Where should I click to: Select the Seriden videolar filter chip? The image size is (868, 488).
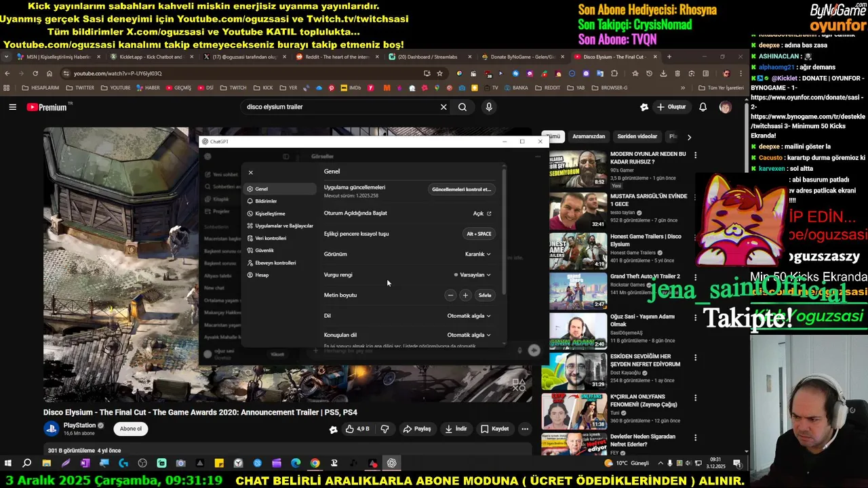637,136
